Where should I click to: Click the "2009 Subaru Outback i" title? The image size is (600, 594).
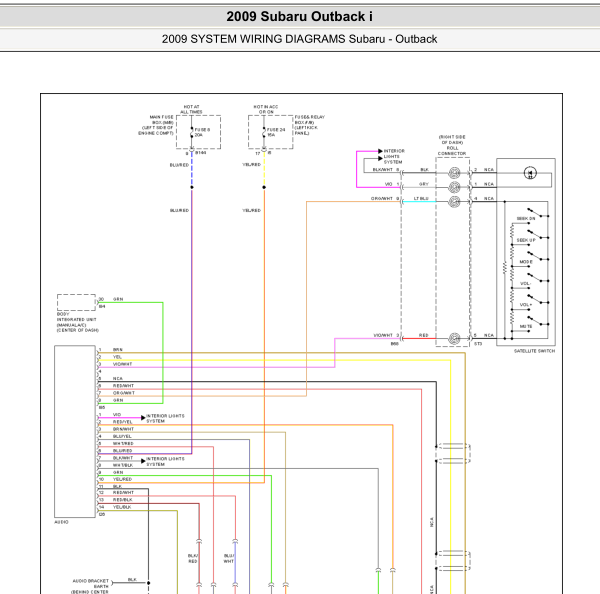(299, 16)
